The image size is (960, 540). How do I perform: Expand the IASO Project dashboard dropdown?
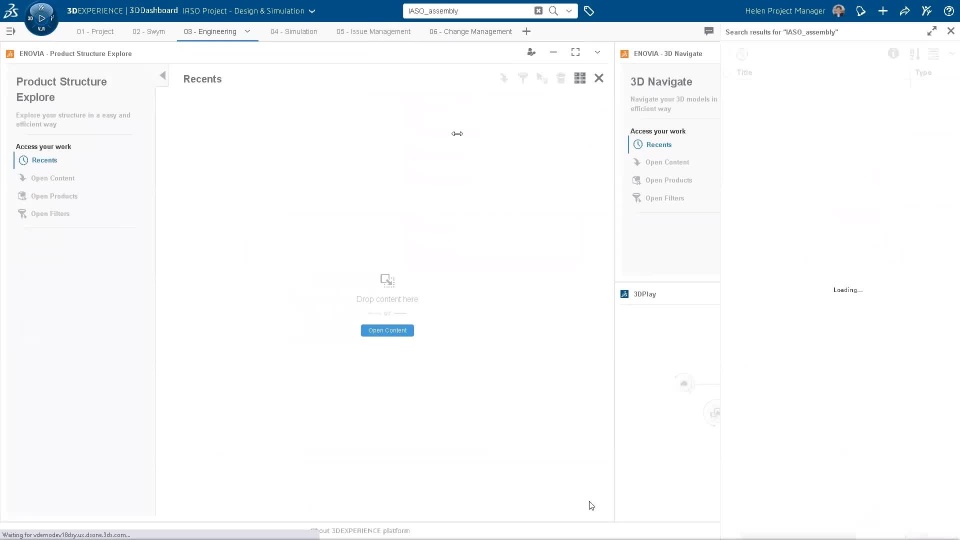312,11
